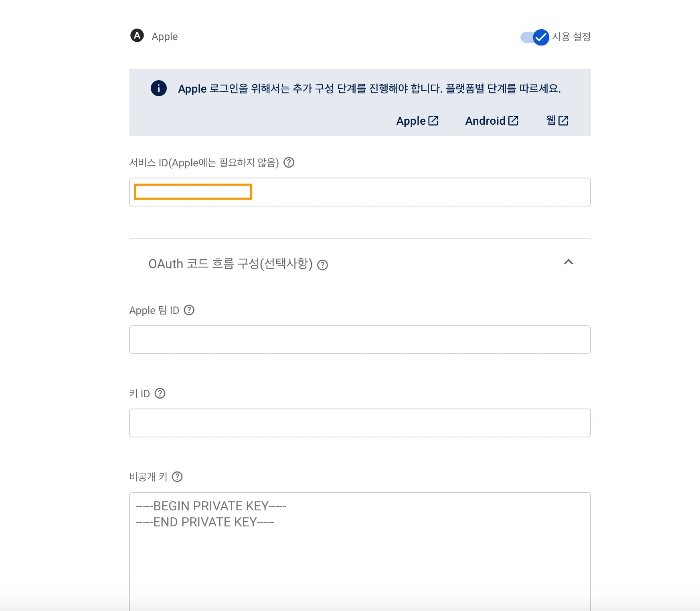Show help for 키 ID

[x=160, y=393]
